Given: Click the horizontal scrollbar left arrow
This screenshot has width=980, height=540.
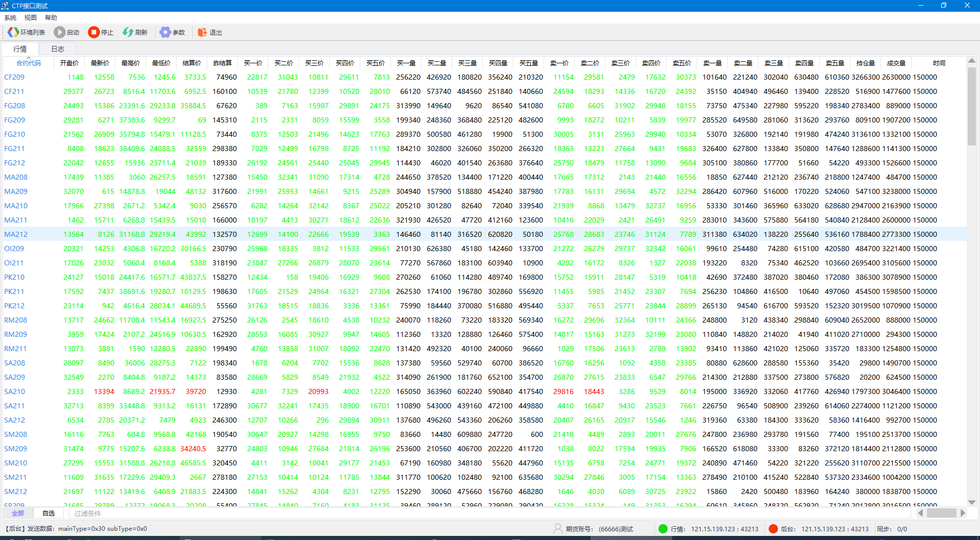Looking at the screenshot, I should coord(920,513).
